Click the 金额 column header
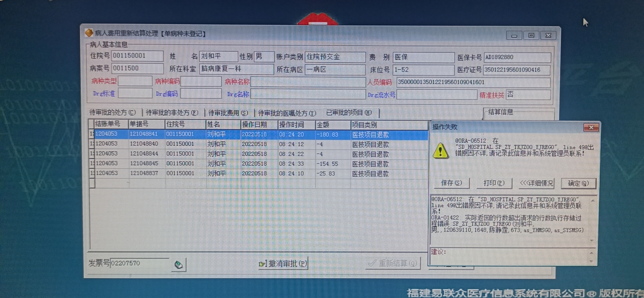The height and width of the screenshot is (298, 644). point(333,125)
